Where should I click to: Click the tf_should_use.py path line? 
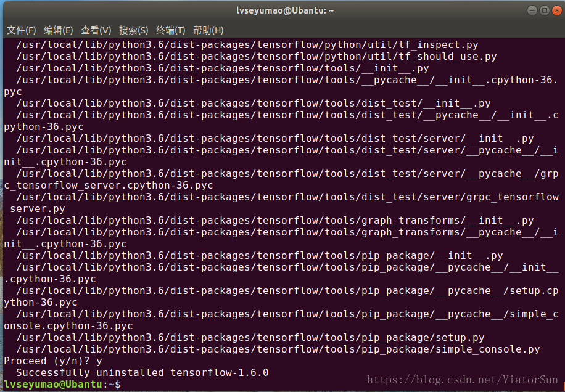tap(256, 57)
